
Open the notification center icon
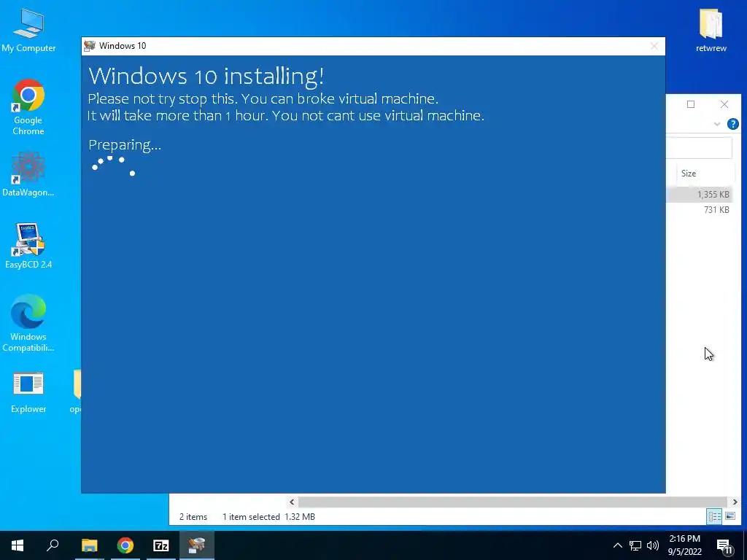pos(724,545)
